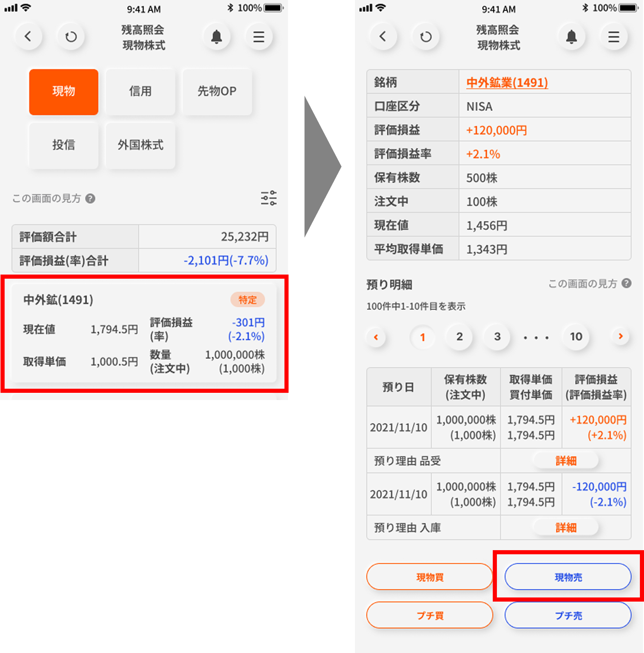
Task: Open the hamburger menu on the left screen
Action: [259, 36]
